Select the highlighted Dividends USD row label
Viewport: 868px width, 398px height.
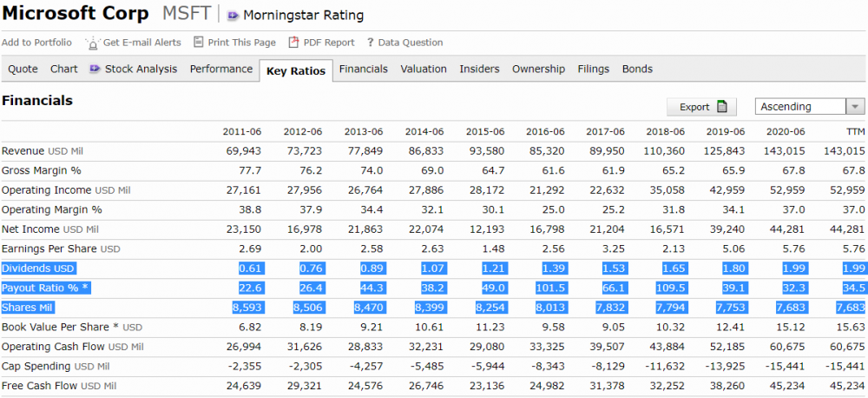38,269
